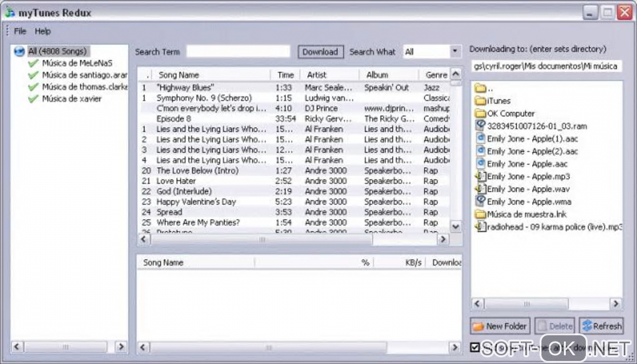This screenshot has height=364, width=637.
Task: Click the song list scroll down arrow
Action: click(x=456, y=227)
